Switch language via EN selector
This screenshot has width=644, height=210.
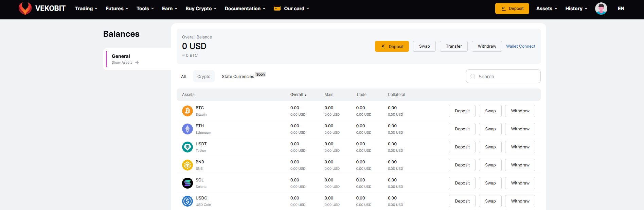621,9
